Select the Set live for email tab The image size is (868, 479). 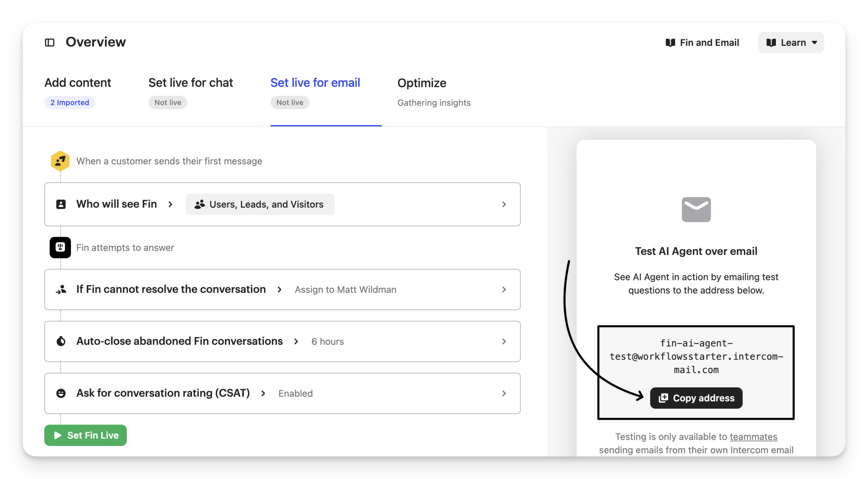tap(315, 83)
